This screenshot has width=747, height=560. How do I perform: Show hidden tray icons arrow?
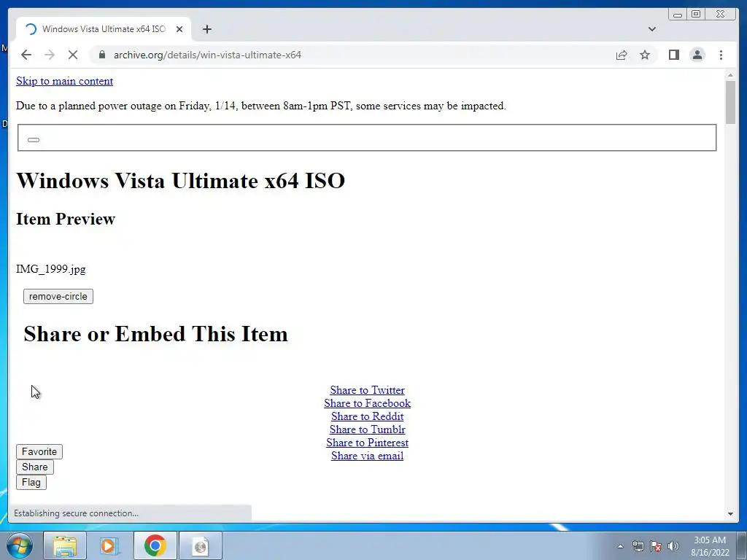coord(620,546)
